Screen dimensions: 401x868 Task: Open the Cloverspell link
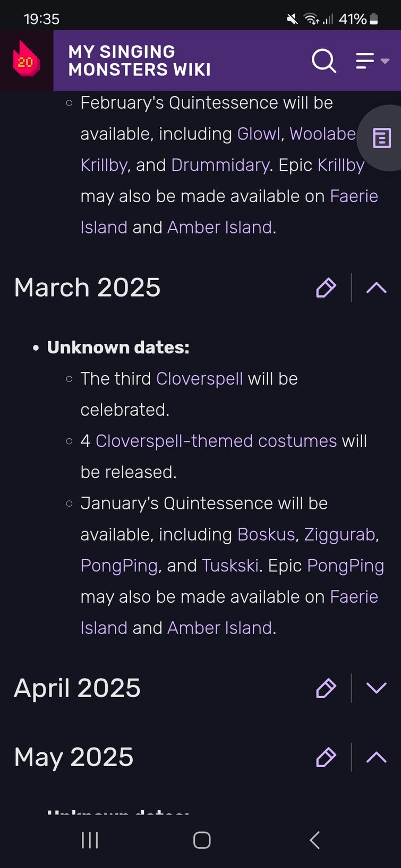tap(200, 379)
